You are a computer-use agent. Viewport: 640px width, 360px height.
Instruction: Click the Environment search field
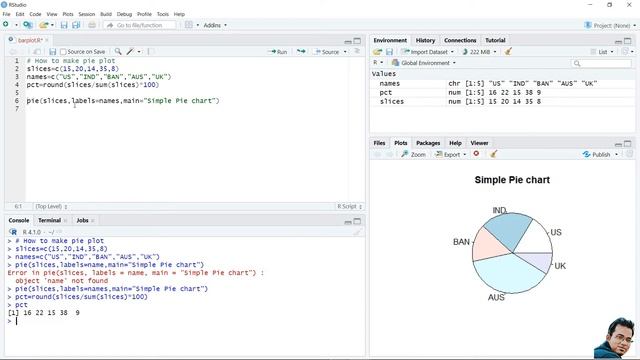pyautogui.click(x=601, y=63)
